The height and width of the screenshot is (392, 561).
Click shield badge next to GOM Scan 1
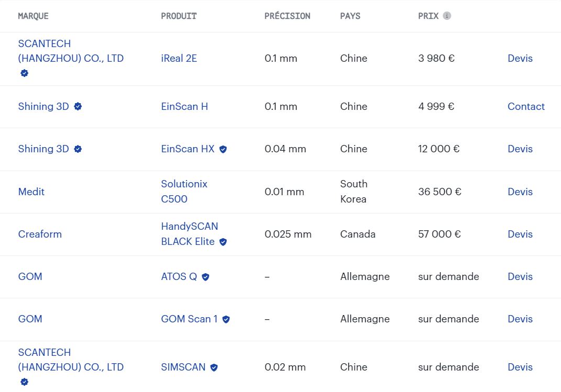point(226,319)
